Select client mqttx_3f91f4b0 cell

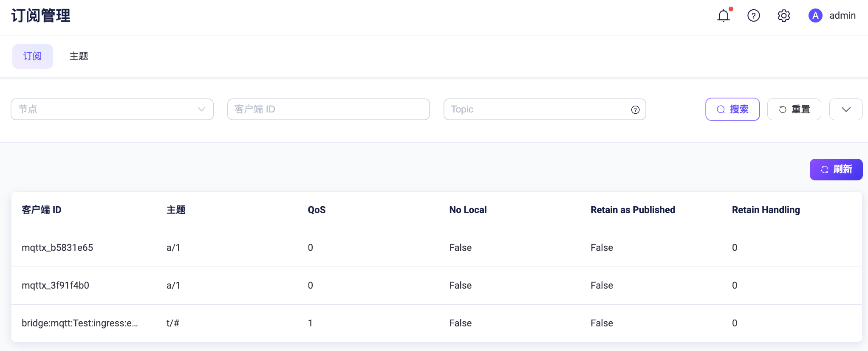(55, 286)
